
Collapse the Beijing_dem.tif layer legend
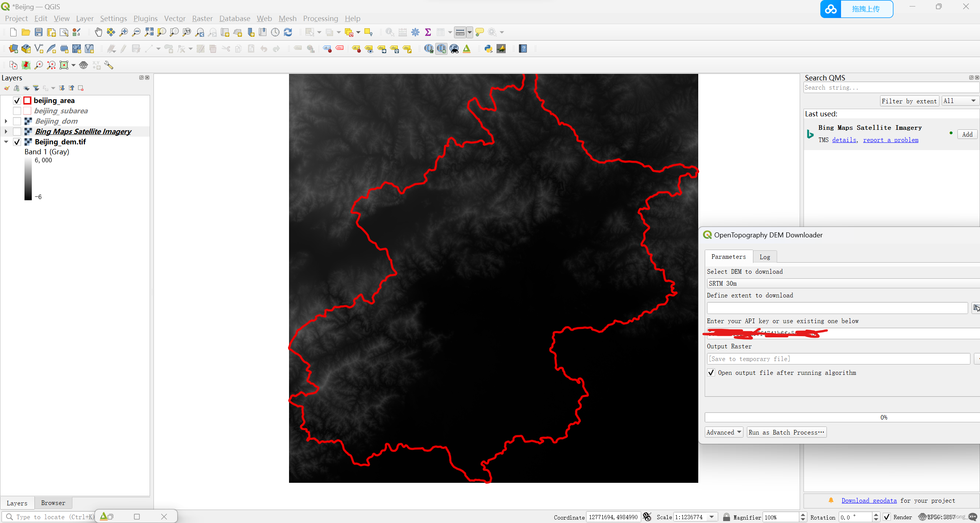6,142
